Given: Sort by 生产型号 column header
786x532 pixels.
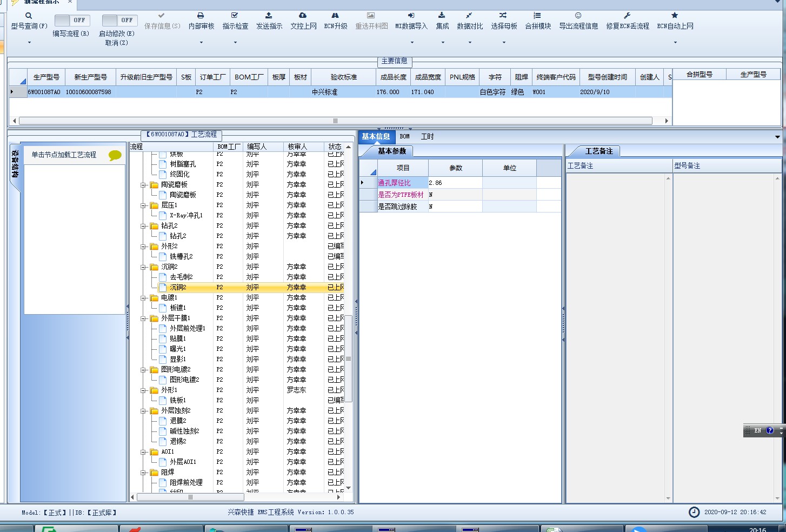Looking at the screenshot, I should [x=46, y=77].
